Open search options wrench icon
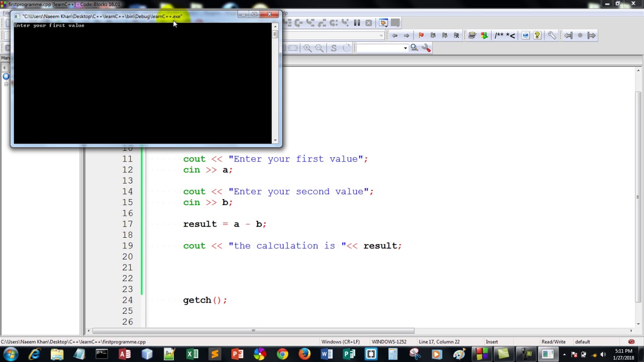This screenshot has width=644, height=362. [x=427, y=48]
